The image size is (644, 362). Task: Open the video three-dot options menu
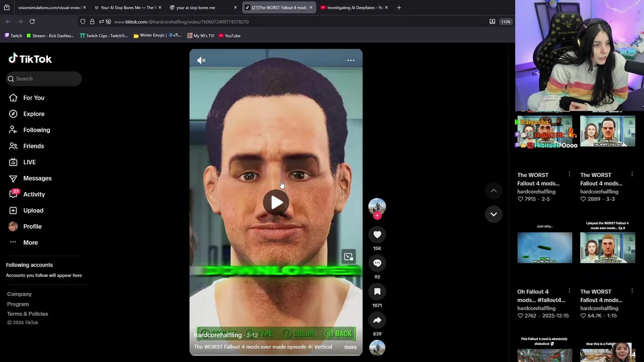(x=351, y=60)
